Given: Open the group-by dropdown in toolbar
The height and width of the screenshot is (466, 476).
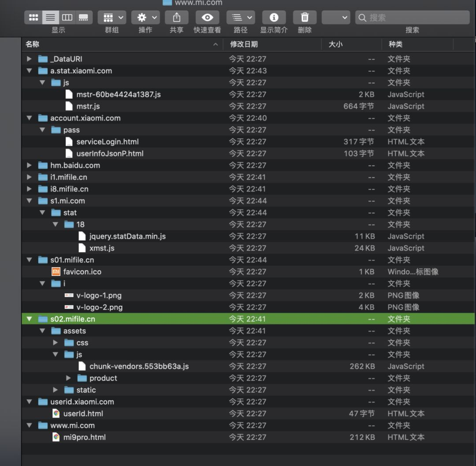Looking at the screenshot, I should pyautogui.click(x=112, y=18).
